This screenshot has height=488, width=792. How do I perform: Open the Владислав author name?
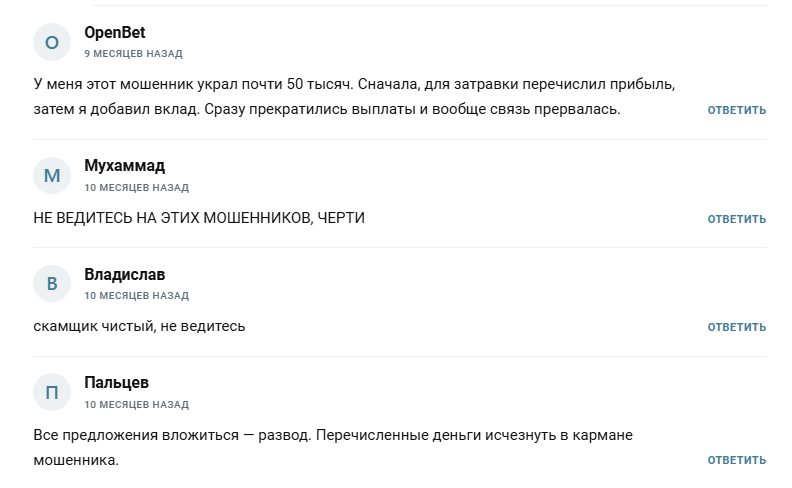[125, 274]
